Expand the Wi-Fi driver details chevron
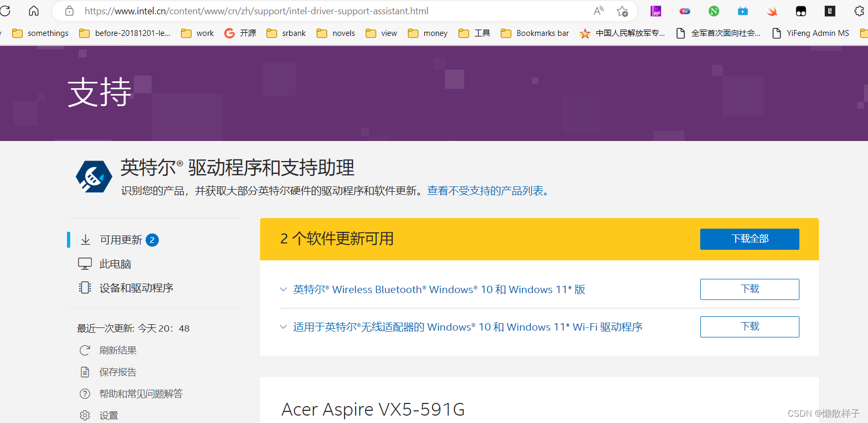Viewport: 868px width, 423px height. 283,327
